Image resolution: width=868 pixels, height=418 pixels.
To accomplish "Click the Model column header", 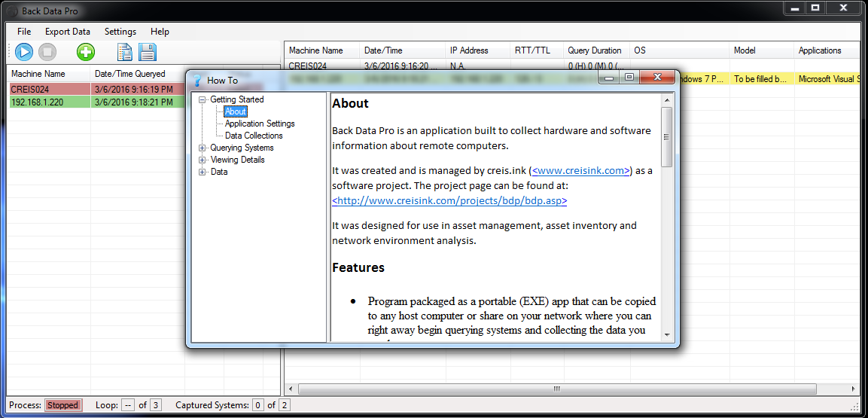I will [762, 50].
